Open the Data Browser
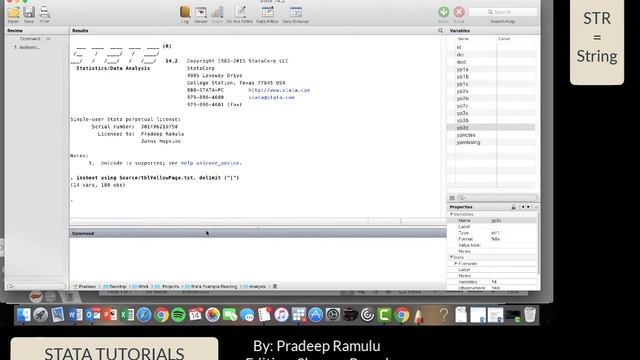This screenshot has height=360, width=640. click(296, 14)
